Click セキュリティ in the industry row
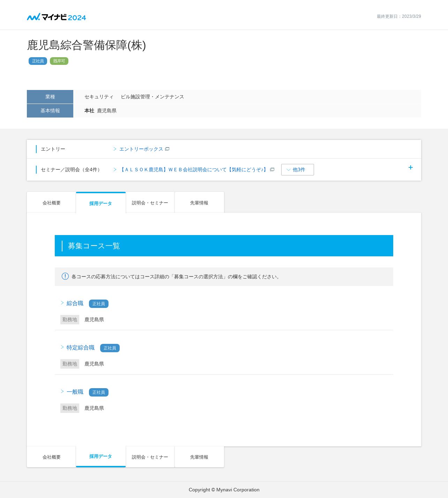 pos(99,97)
